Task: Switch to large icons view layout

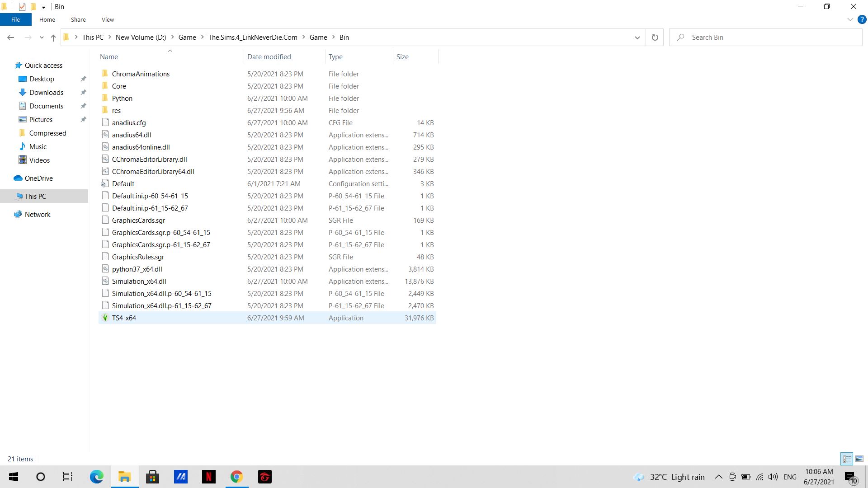Action: [859, 459]
